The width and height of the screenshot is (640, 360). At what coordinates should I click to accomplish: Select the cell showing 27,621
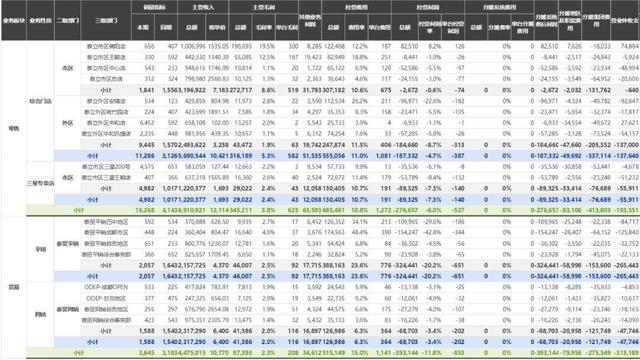tap(630, 122)
